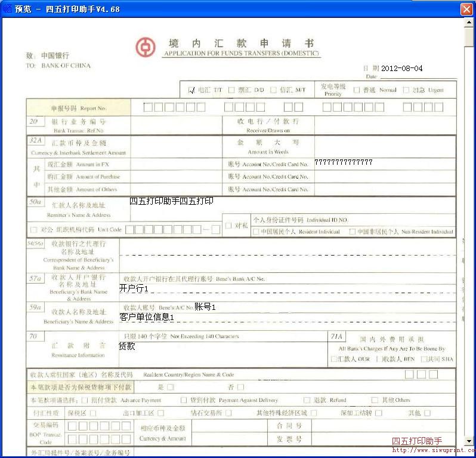Click the scrollbar down arrow
476x458 pixels.
coord(469,441)
